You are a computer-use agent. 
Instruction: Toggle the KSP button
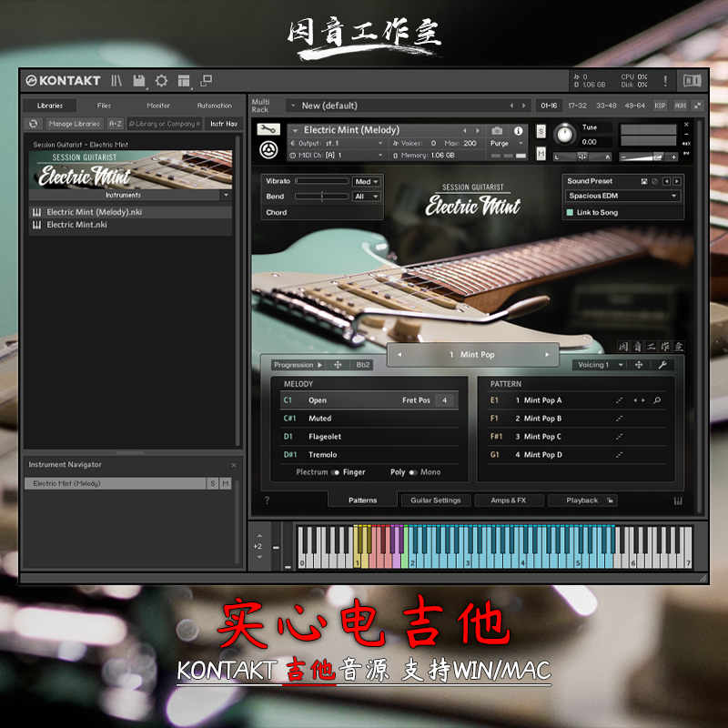point(660,106)
